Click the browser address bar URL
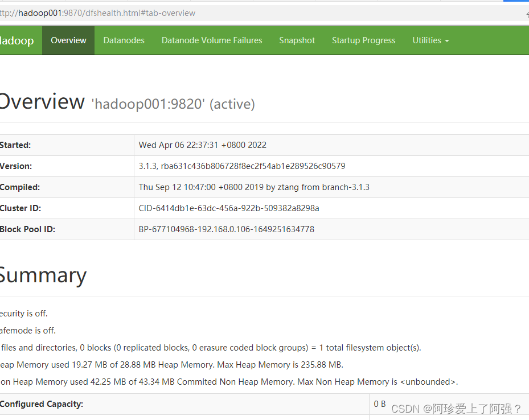This screenshot has width=529, height=420. (97, 13)
